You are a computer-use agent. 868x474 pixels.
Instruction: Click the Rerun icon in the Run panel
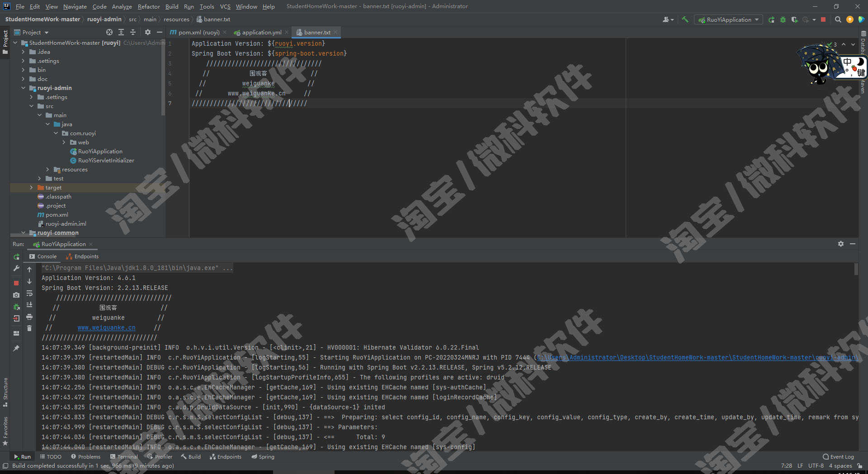tap(16, 256)
